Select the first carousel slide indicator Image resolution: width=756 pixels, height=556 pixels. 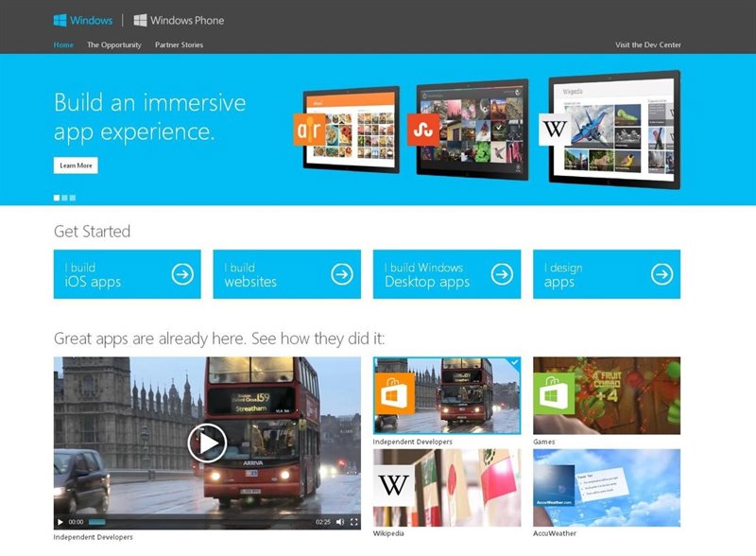(57, 198)
